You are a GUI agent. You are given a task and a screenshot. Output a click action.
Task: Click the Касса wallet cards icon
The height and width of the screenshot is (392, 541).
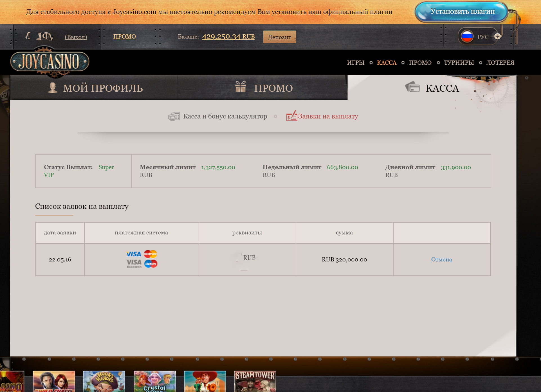[412, 87]
